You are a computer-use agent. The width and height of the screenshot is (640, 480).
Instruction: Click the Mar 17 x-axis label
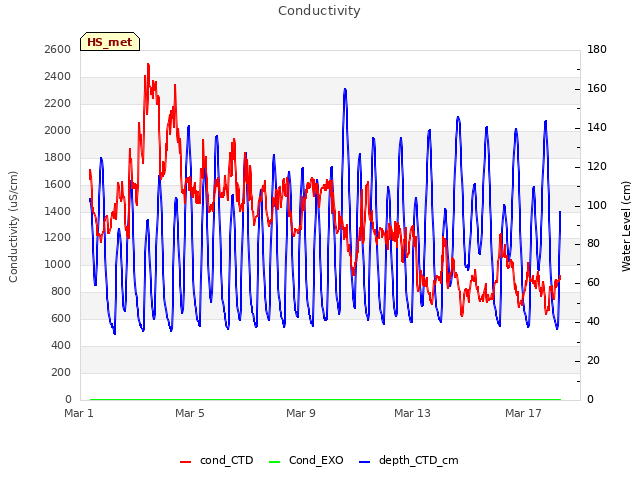click(523, 413)
